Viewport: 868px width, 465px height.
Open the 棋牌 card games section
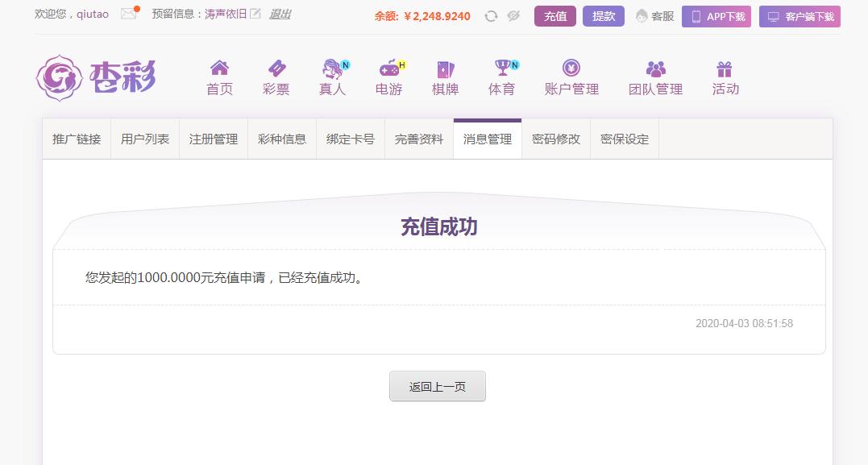[x=446, y=78]
